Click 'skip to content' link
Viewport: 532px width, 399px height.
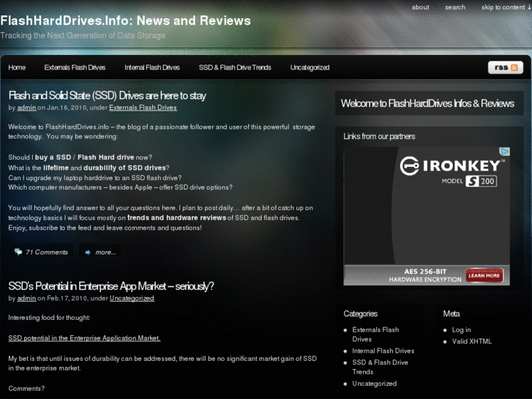click(x=506, y=7)
